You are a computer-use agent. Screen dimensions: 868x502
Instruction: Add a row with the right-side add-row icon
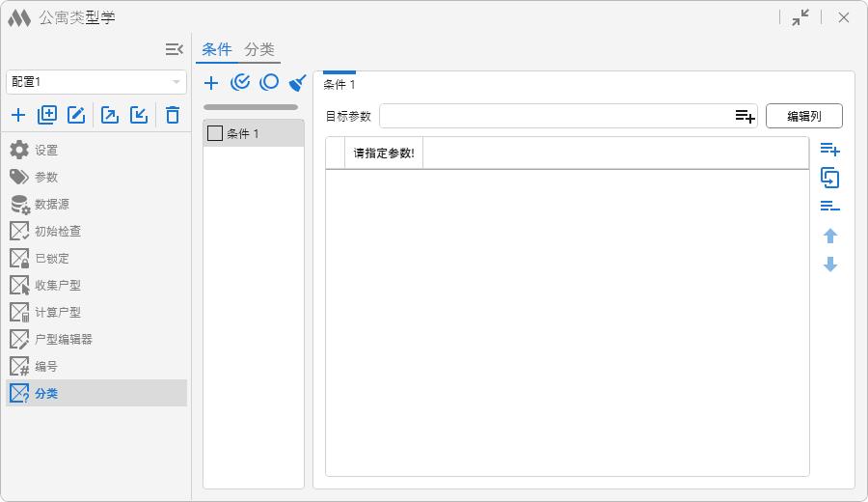click(x=829, y=150)
